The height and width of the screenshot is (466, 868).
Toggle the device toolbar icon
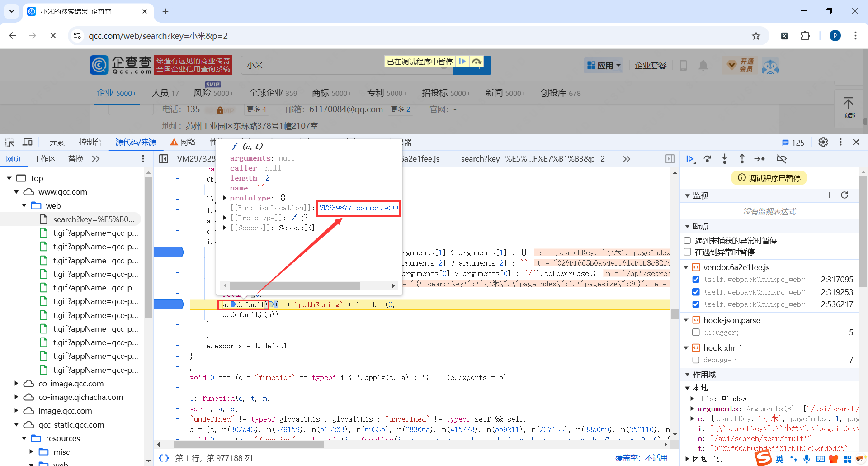(x=28, y=142)
